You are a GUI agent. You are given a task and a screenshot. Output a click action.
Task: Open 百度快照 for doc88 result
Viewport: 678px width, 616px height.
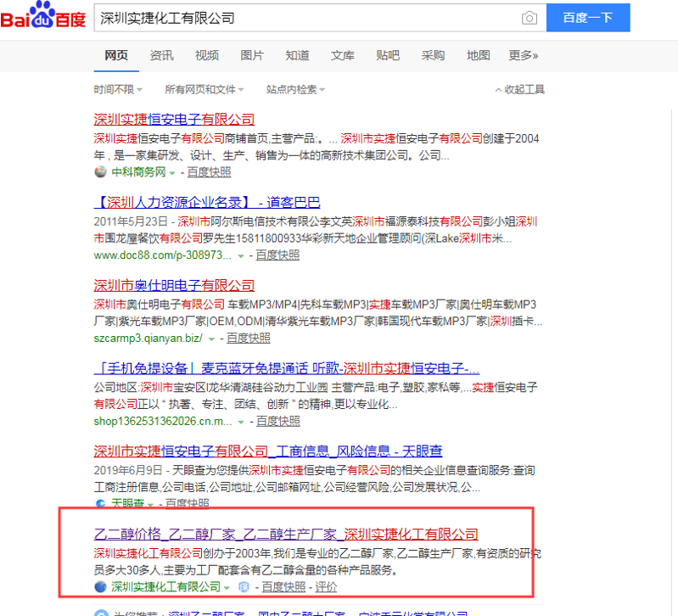277,255
